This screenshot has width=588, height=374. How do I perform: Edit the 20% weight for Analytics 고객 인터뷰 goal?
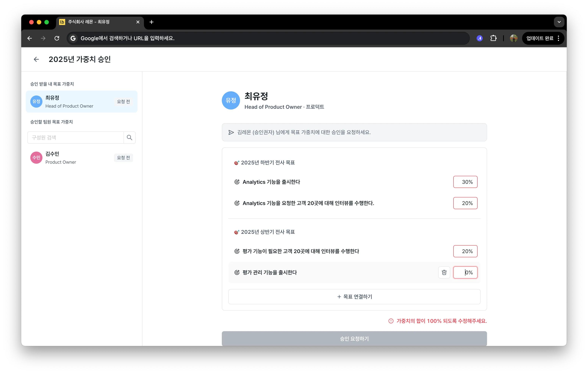465,203
